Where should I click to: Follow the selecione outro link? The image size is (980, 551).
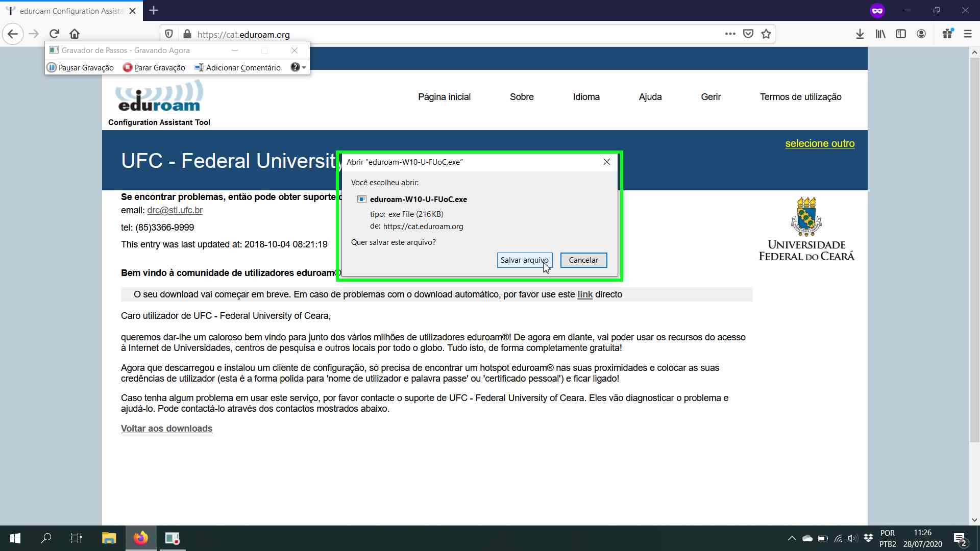pos(820,144)
